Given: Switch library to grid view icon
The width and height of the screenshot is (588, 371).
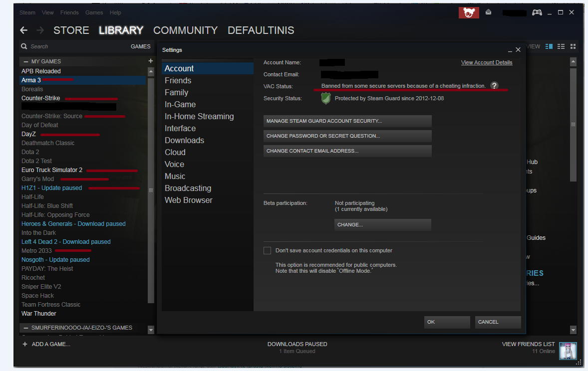Looking at the screenshot, I should pyautogui.click(x=573, y=46).
